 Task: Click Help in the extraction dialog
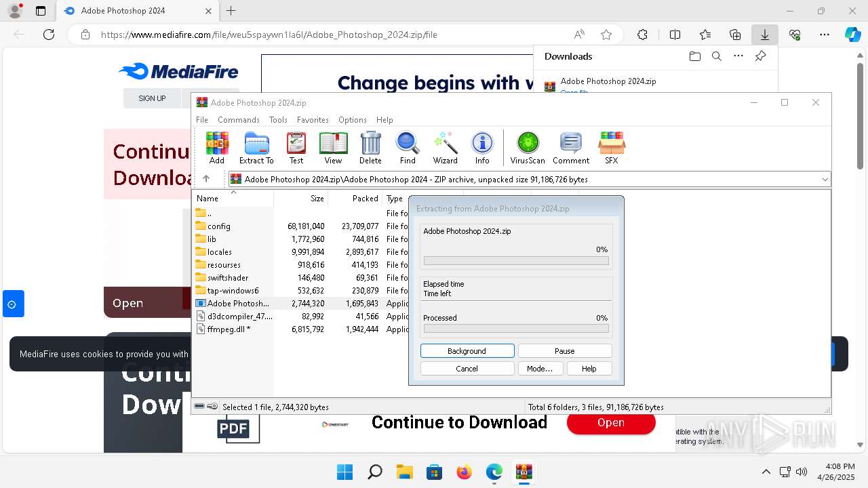[589, 368]
